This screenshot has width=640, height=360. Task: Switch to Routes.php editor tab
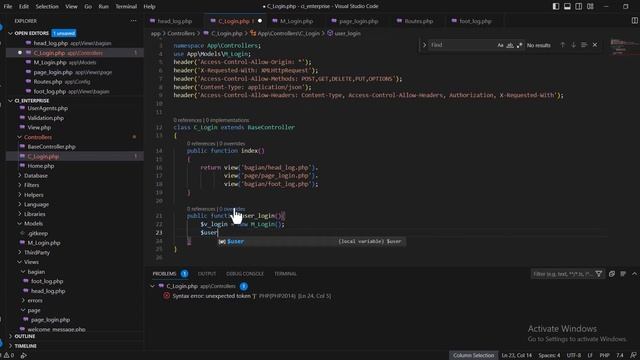419,21
